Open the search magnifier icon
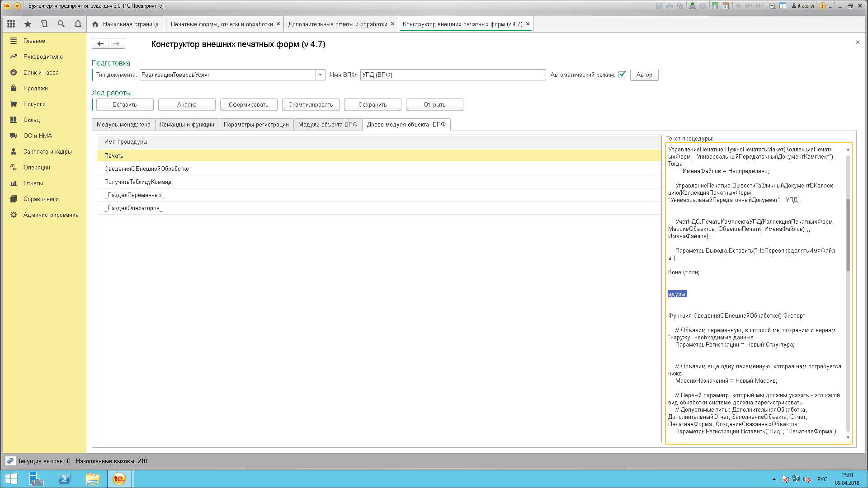Image resolution: width=868 pixels, height=488 pixels. [61, 24]
